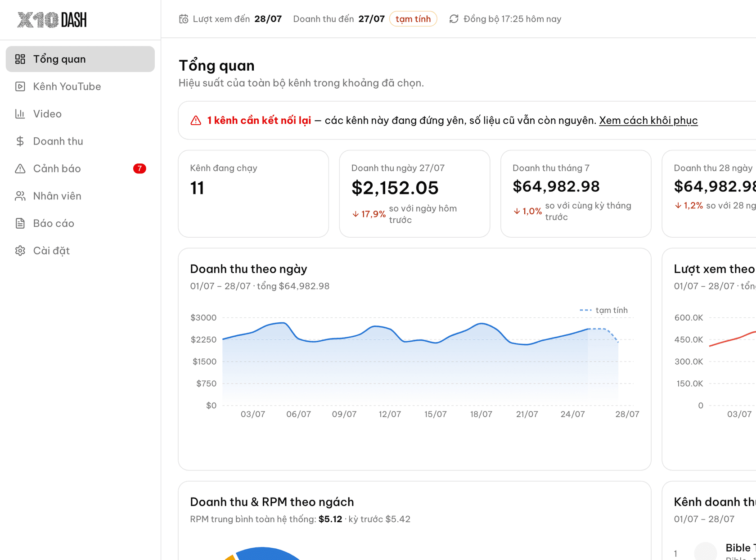Select the Doanh thu 28 ngày card
This screenshot has width=756, height=560.
(709, 194)
